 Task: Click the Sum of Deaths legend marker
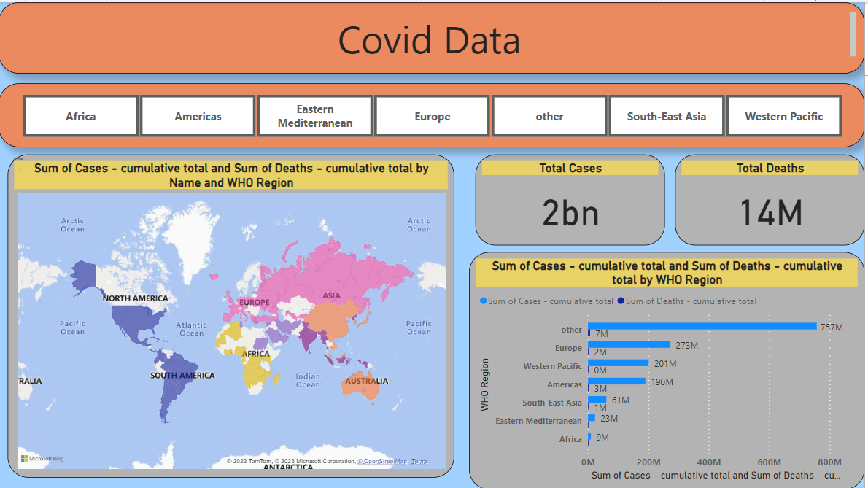pyautogui.click(x=621, y=301)
